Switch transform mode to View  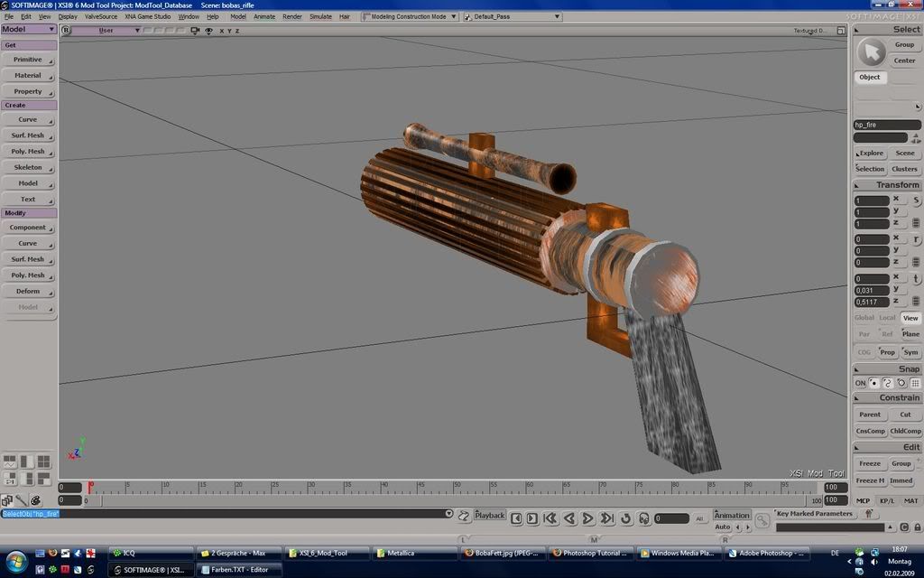[x=910, y=318]
